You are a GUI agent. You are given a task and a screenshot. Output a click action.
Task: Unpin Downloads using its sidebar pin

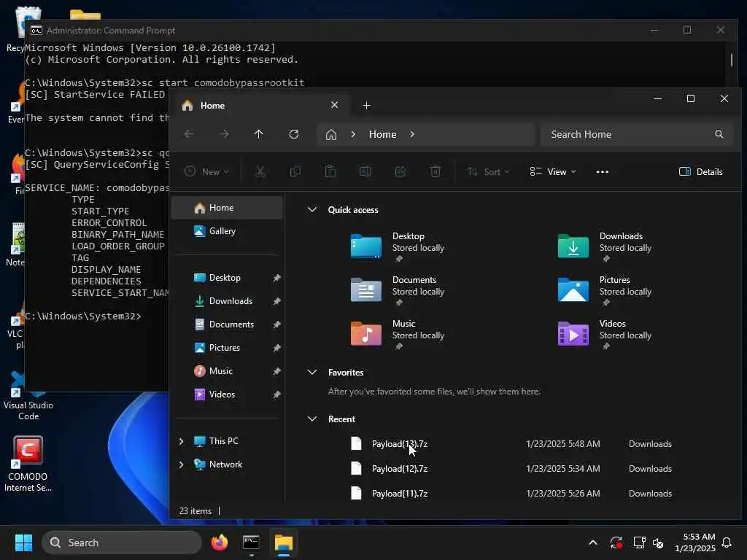pos(276,301)
